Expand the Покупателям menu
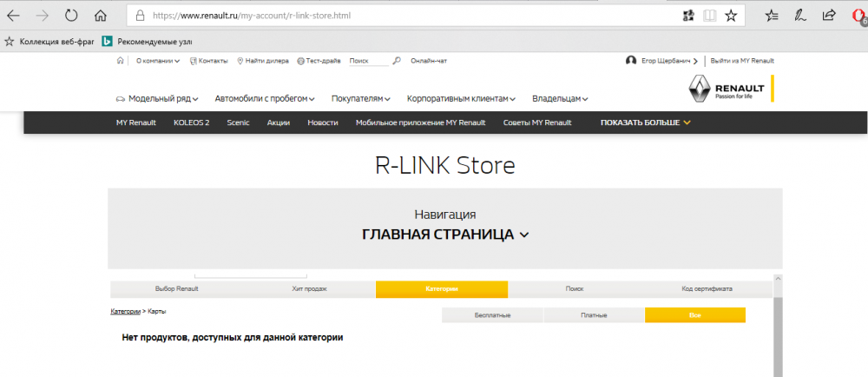The height and width of the screenshot is (377, 868). tap(361, 99)
